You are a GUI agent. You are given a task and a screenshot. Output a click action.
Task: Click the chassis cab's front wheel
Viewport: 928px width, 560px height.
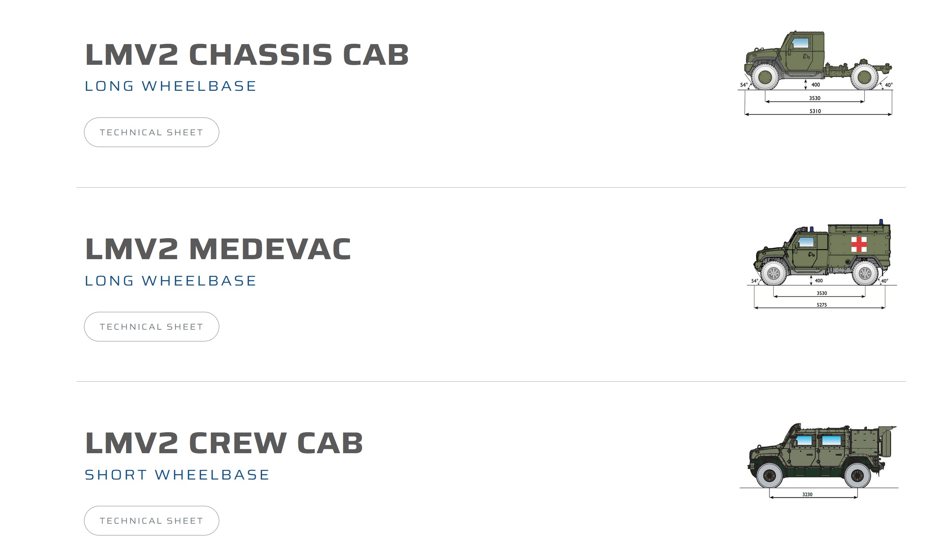765,77
